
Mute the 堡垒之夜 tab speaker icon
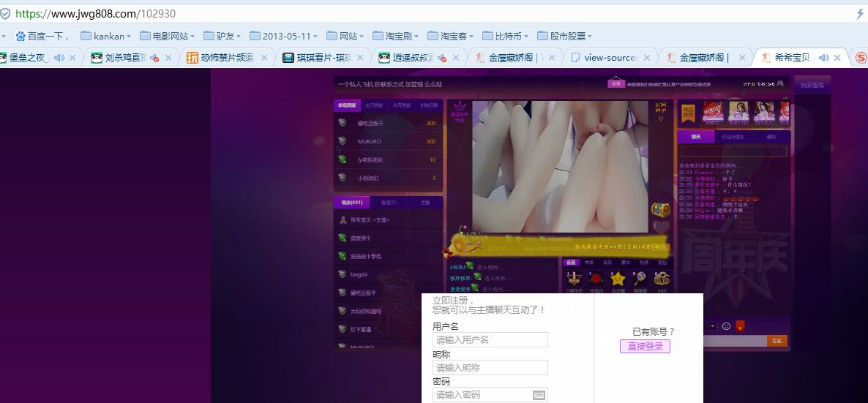coord(59,58)
